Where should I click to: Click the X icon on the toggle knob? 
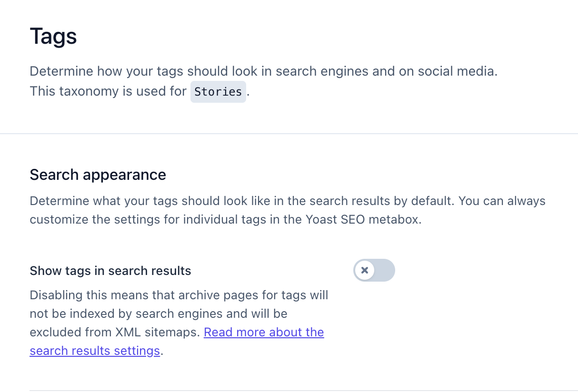[365, 270]
